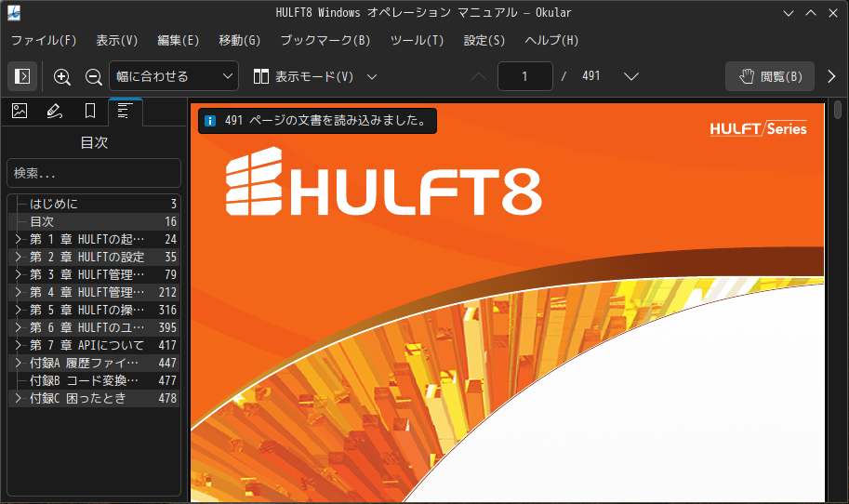Select the 閲覧(B) browse tool
This screenshot has height=504, width=849.
coord(770,76)
